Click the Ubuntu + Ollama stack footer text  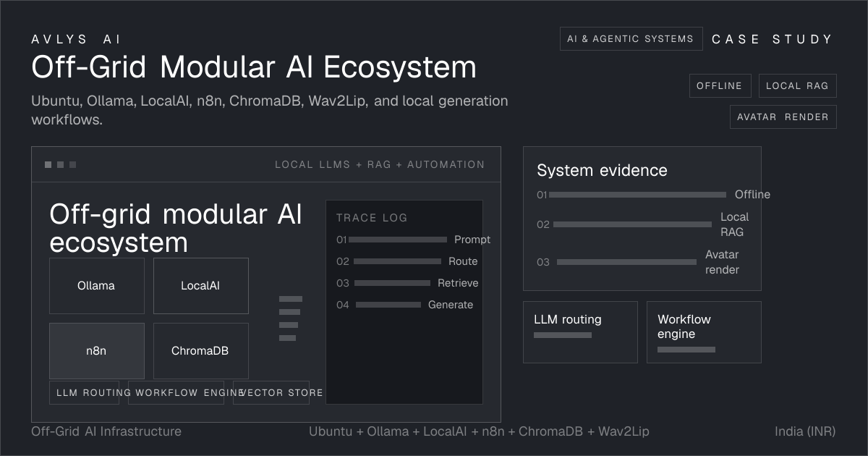click(479, 431)
